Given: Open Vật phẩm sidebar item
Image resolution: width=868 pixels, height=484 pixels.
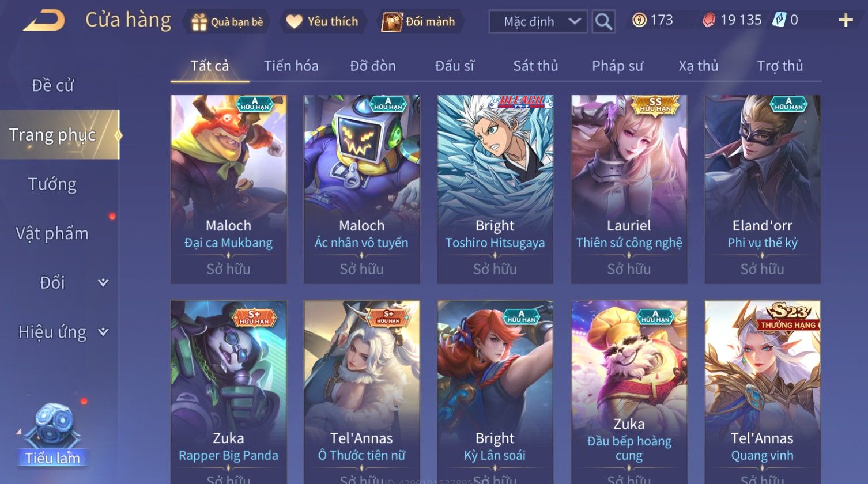Looking at the screenshot, I should [52, 233].
